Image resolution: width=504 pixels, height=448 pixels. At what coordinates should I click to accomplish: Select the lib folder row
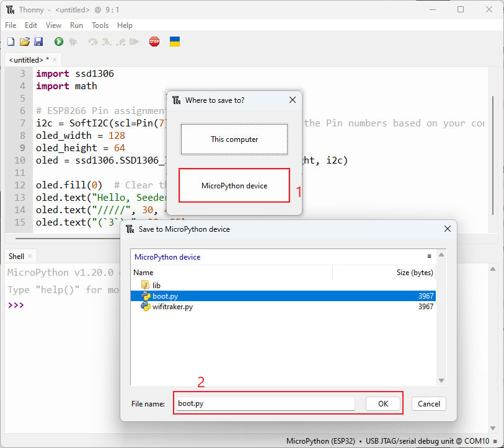pos(283,285)
